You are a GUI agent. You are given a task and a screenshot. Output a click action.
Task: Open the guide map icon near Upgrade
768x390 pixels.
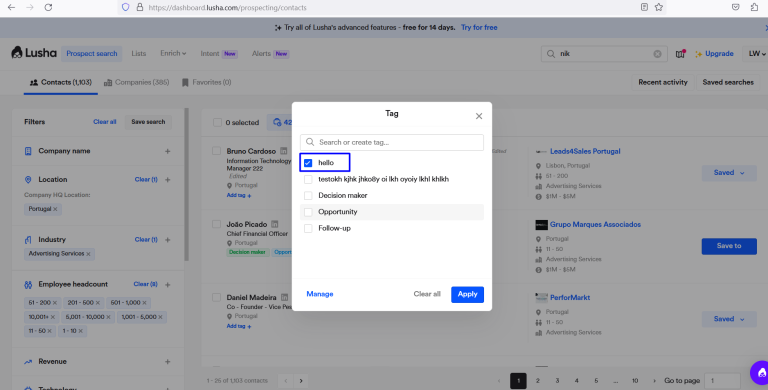click(680, 53)
